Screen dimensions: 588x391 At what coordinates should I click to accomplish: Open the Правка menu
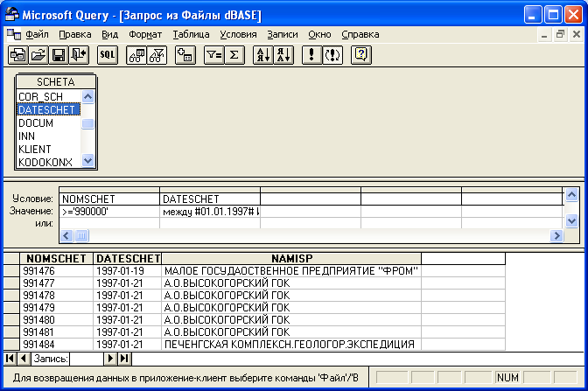[75, 34]
